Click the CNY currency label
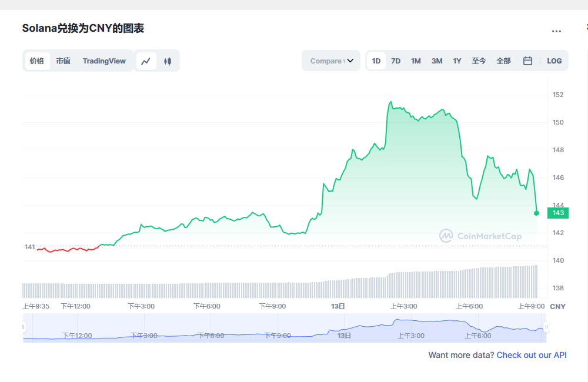This screenshot has height=382, width=588. pyautogui.click(x=557, y=306)
